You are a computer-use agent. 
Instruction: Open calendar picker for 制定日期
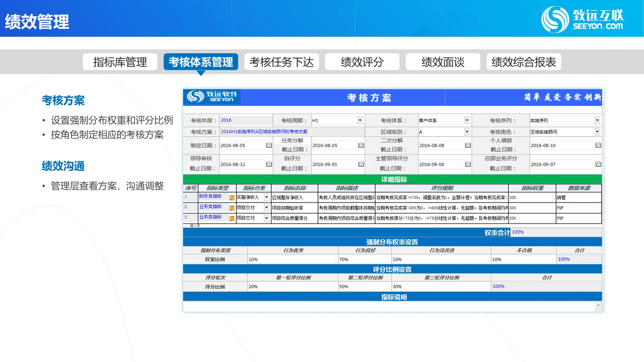pos(269,145)
